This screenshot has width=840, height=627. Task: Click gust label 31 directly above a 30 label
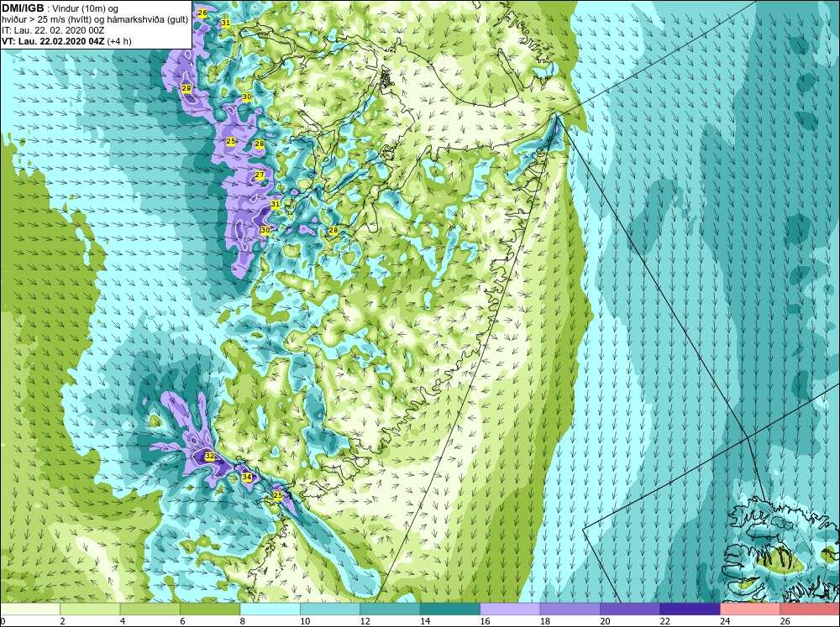tap(276, 204)
